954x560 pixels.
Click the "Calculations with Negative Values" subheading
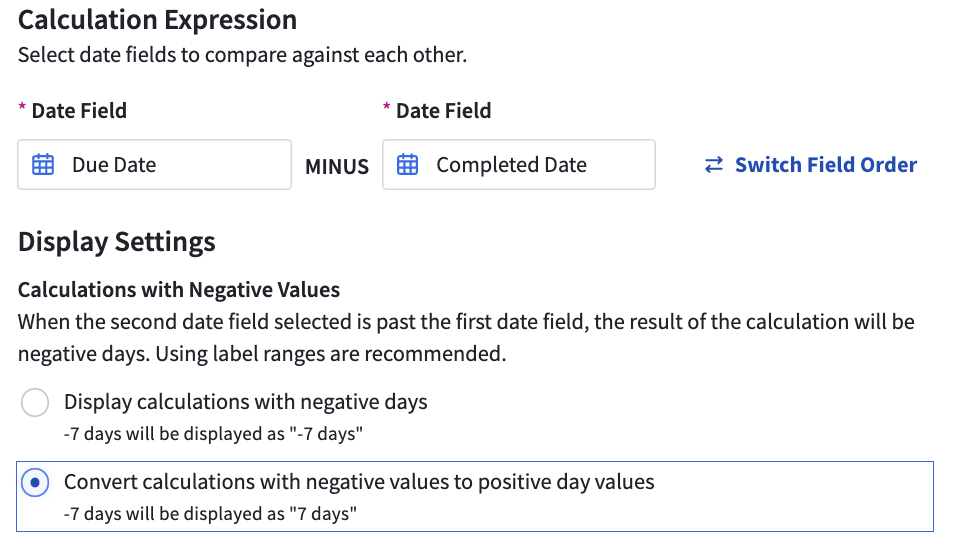tap(179, 290)
